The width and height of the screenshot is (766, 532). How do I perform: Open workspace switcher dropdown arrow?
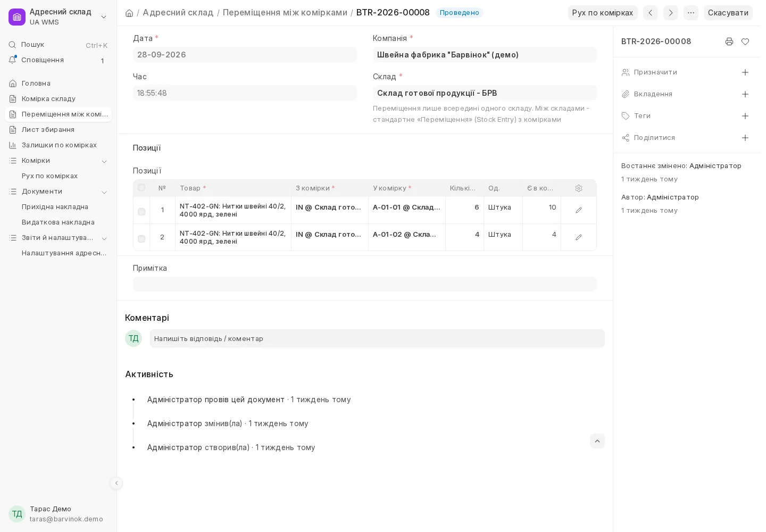tap(104, 17)
